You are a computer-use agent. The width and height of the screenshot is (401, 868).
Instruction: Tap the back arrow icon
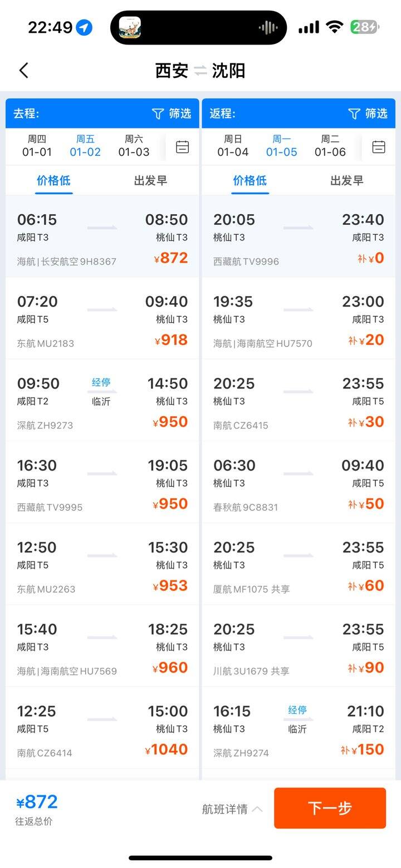click(x=23, y=71)
